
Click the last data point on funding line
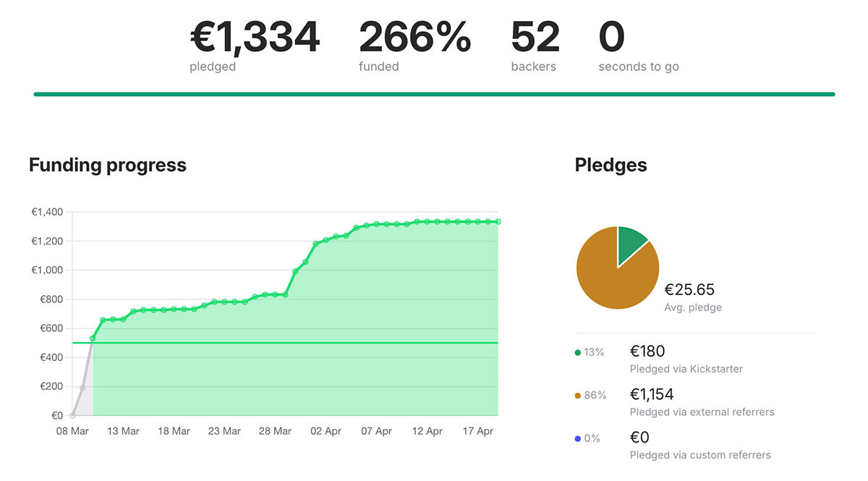[x=498, y=222]
